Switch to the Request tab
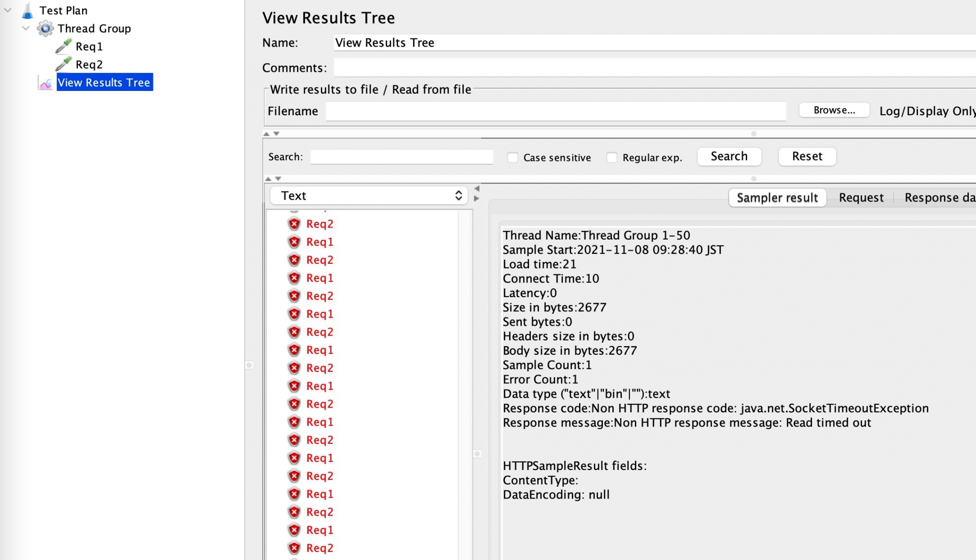Image resolution: width=976 pixels, height=560 pixels. point(861,197)
